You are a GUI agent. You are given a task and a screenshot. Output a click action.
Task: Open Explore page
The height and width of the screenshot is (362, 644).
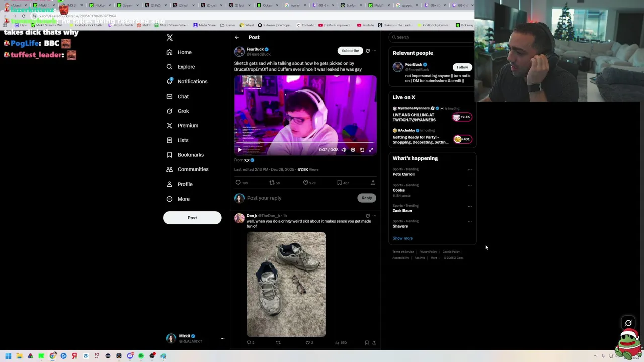[180, 67]
